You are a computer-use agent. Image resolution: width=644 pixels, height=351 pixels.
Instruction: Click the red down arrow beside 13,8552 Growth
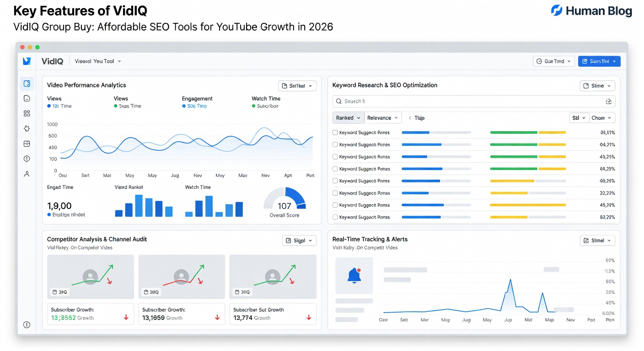(x=126, y=318)
